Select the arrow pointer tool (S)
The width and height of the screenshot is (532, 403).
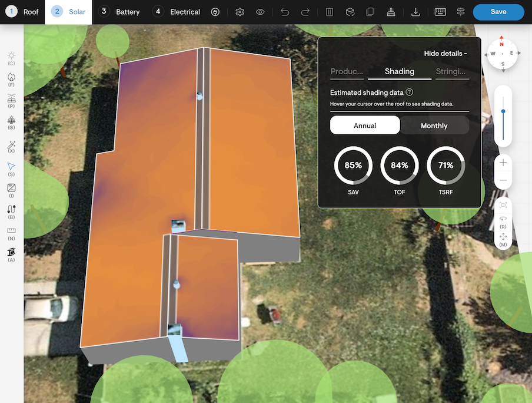pos(11,166)
